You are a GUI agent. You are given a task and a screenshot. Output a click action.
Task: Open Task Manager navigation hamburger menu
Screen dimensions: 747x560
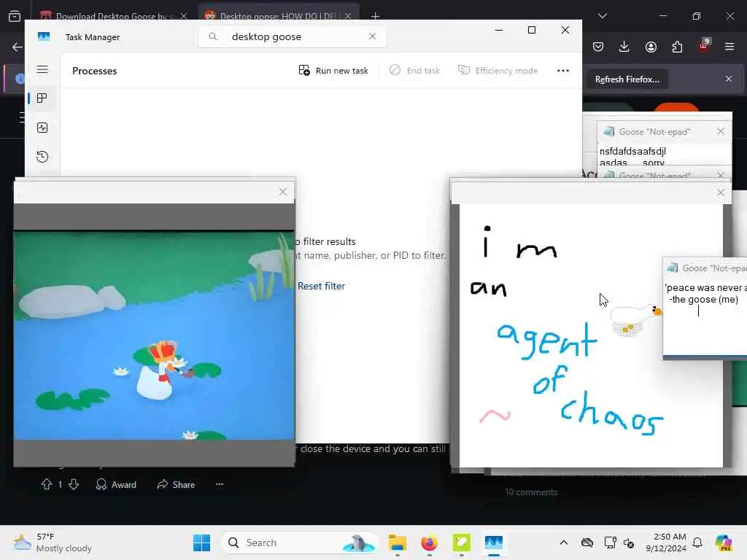42,69
